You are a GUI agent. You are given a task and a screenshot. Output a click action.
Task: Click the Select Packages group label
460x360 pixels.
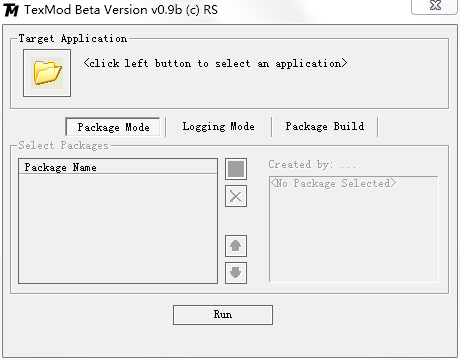click(63, 146)
